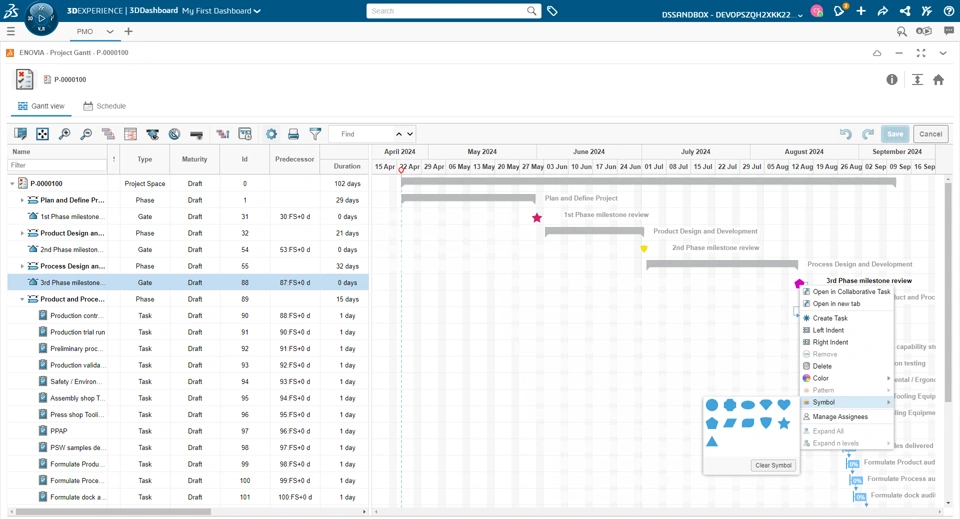Click into the Name Filter field
The image size is (960, 519).
[x=57, y=165]
